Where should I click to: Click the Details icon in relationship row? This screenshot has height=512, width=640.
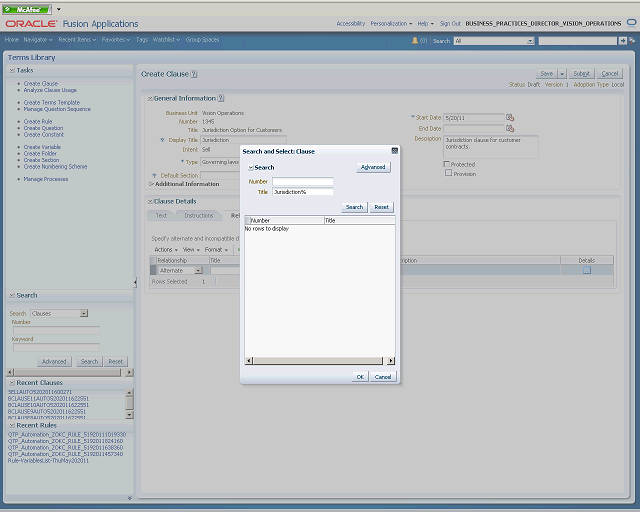click(587, 270)
